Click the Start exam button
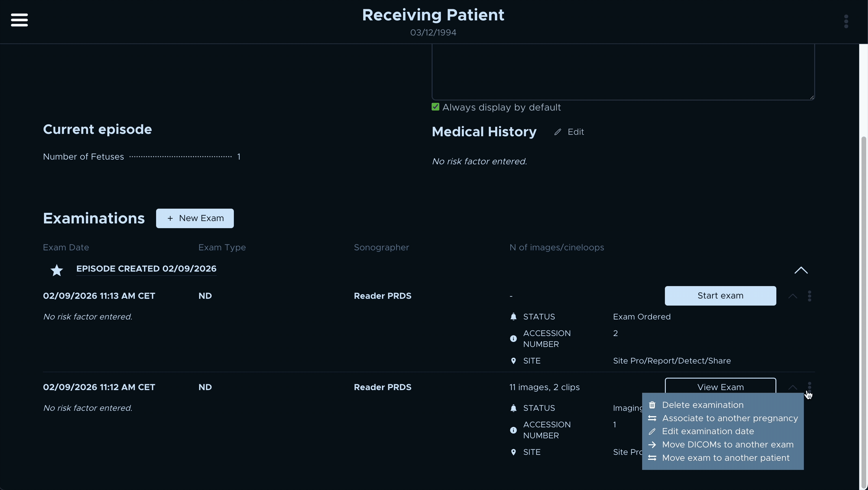The height and width of the screenshot is (490, 868). [x=720, y=296]
